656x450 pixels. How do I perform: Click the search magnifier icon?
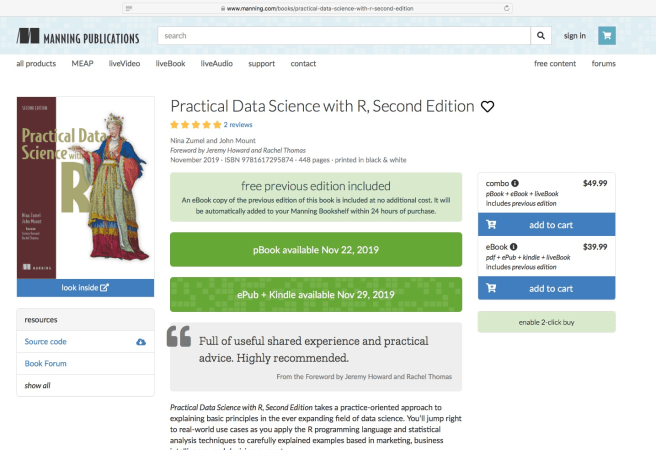(x=541, y=36)
